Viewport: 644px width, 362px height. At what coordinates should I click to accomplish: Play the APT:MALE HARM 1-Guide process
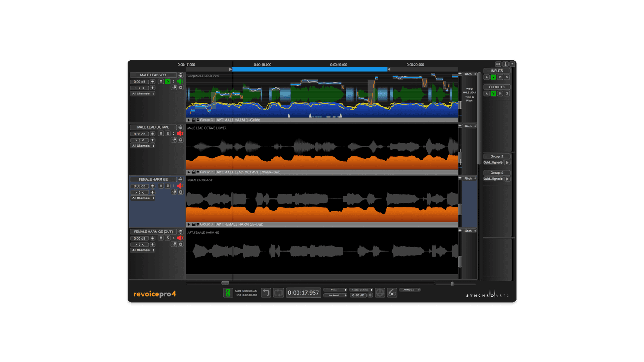click(x=189, y=120)
